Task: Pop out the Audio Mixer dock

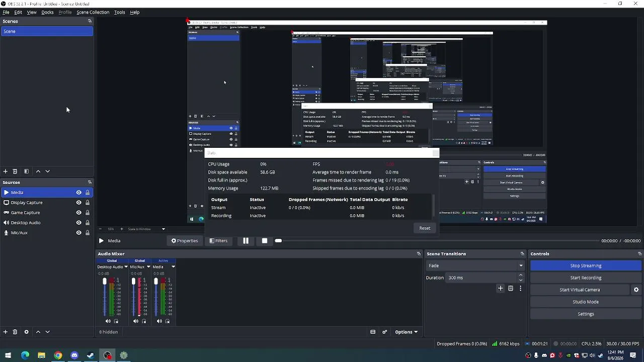Action: (419, 254)
